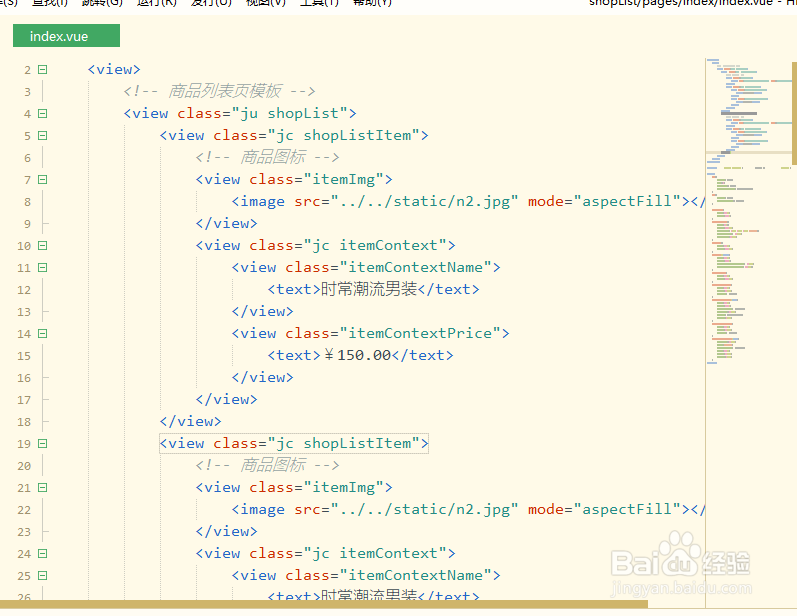Click the mode="aspectFill" attribute on line 8
Image resolution: width=797 pixels, height=616 pixels.
coord(604,201)
